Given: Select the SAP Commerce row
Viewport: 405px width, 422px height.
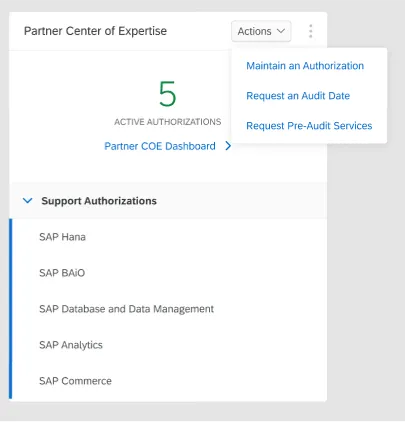Looking at the screenshot, I should point(169,381).
